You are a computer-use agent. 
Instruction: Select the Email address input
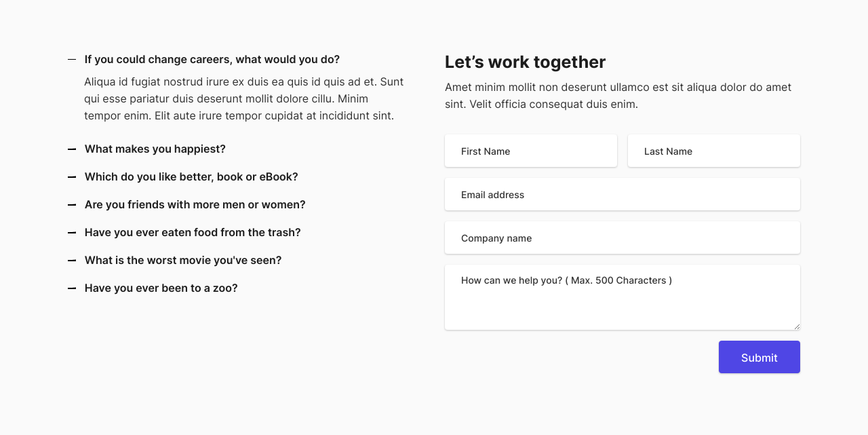click(623, 194)
